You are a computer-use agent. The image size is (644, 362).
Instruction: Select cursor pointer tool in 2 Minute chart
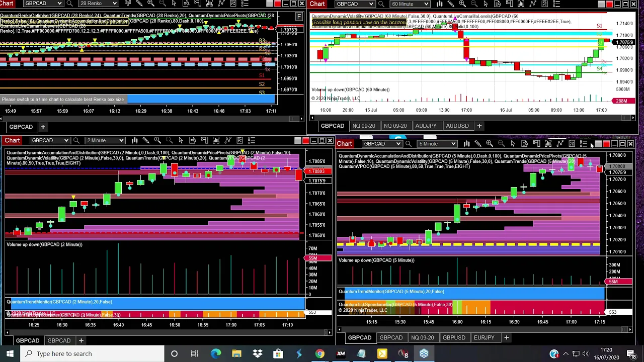point(181,140)
